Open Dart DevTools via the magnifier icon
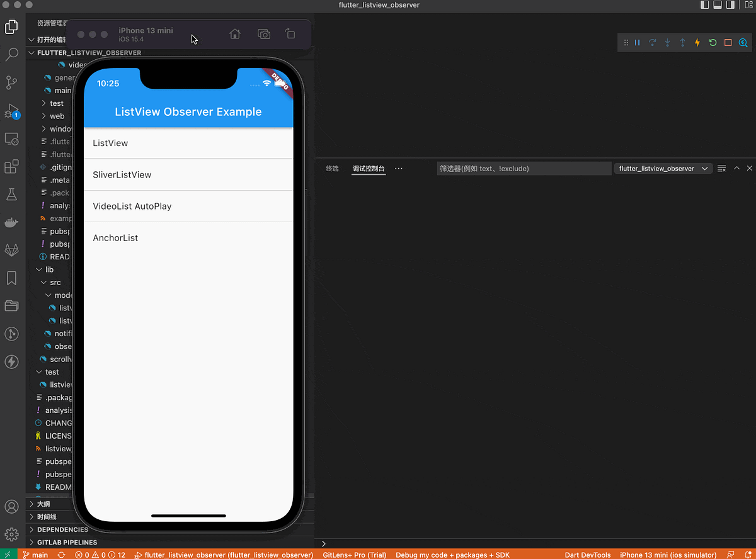Viewport: 756px width, 559px height. click(x=743, y=42)
